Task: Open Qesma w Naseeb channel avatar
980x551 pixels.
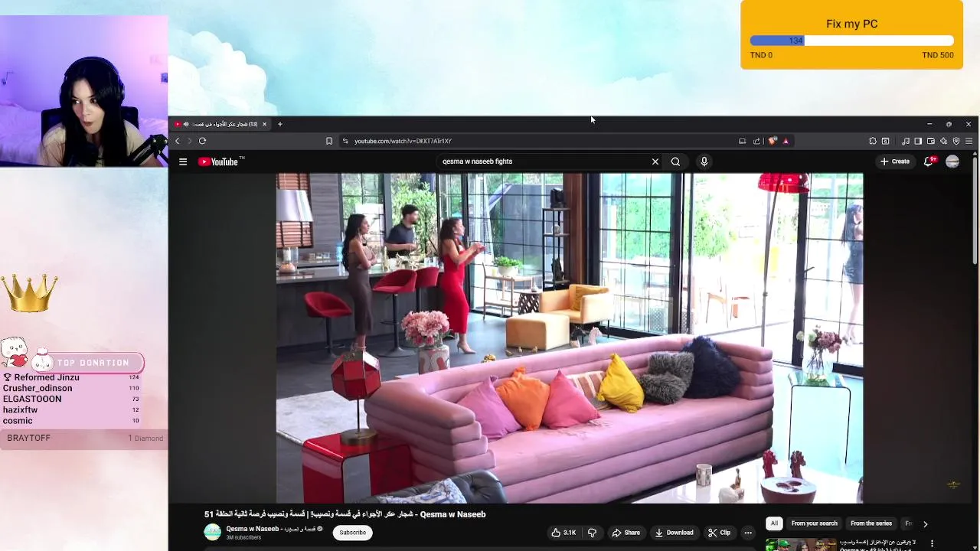Action: (212, 533)
